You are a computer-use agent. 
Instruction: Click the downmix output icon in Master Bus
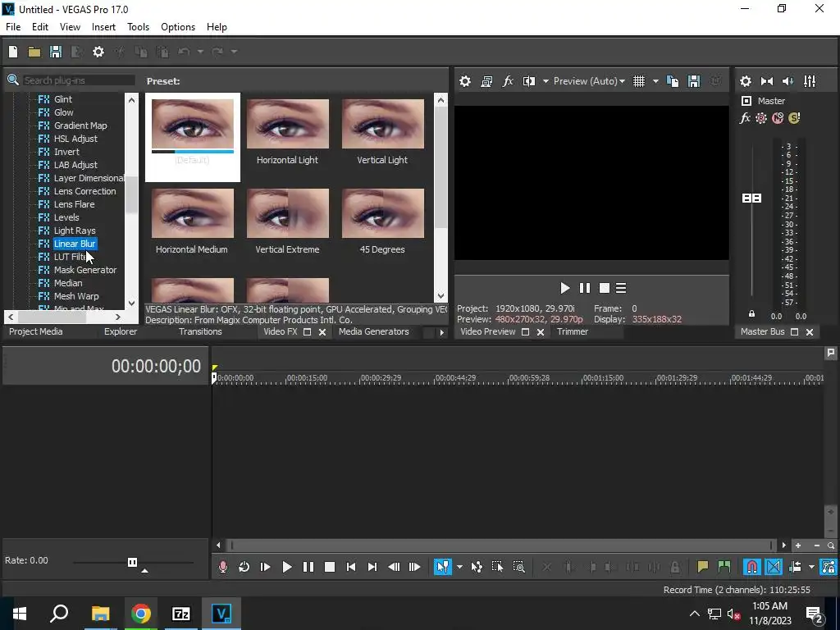click(767, 81)
